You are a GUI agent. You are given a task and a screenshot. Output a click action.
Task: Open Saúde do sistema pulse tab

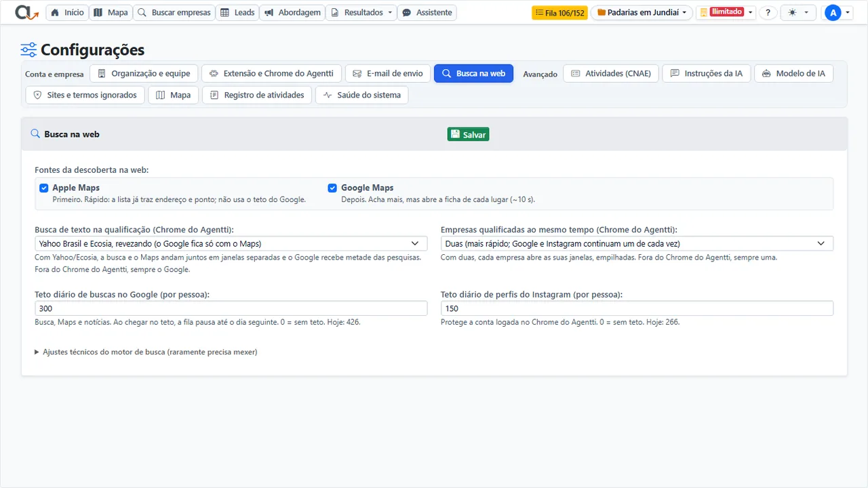click(x=361, y=95)
